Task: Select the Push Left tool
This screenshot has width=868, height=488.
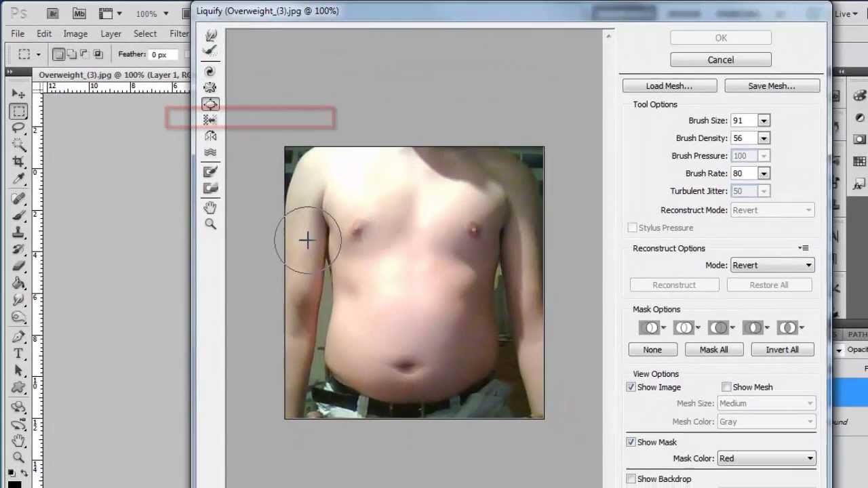Action: coord(210,120)
